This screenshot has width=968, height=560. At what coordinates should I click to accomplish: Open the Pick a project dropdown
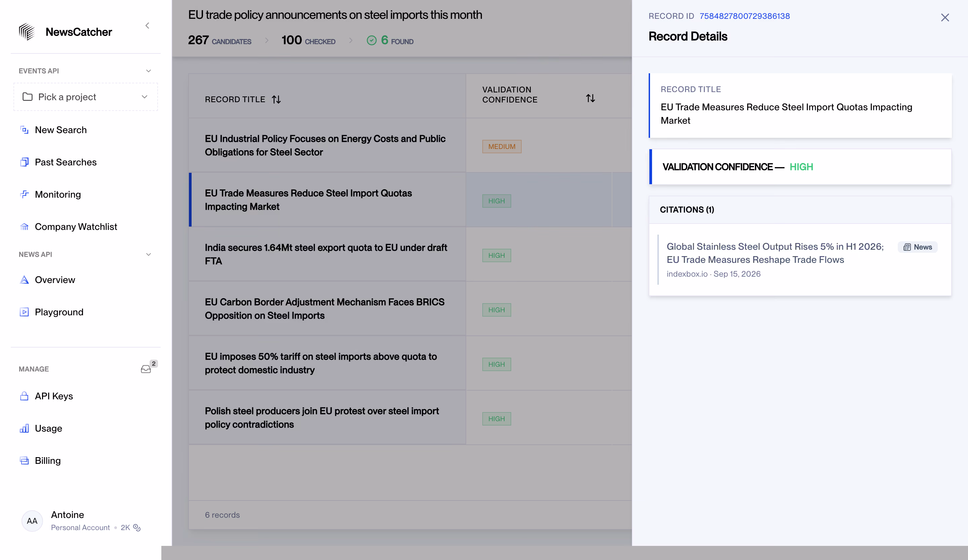pos(86,97)
